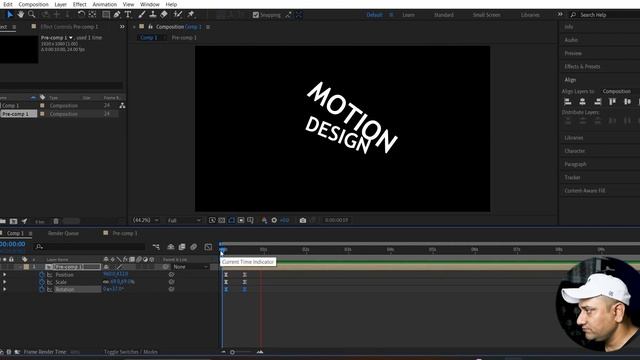640x360 pixels.
Task: Open the Character panel
Action: point(575,151)
